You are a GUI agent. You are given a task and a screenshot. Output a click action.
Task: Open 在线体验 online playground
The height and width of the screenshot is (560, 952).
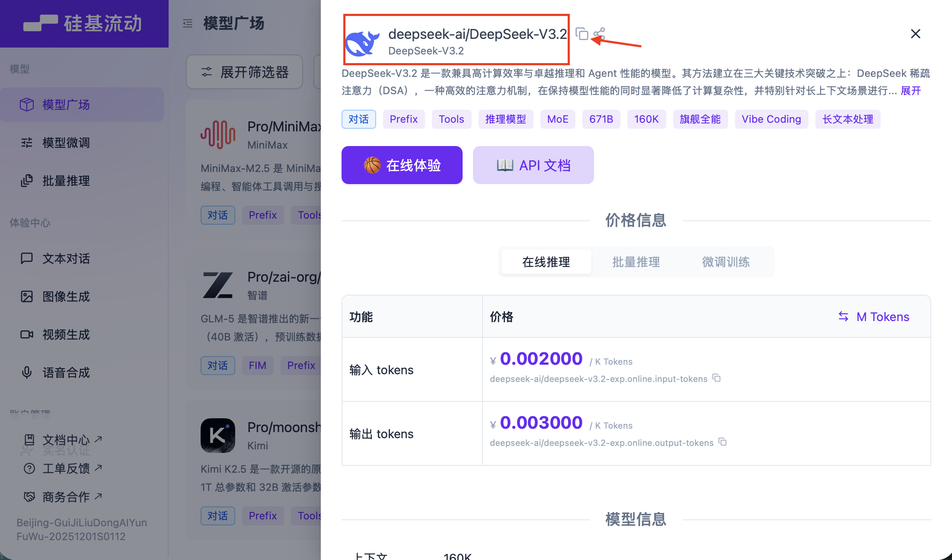402,165
